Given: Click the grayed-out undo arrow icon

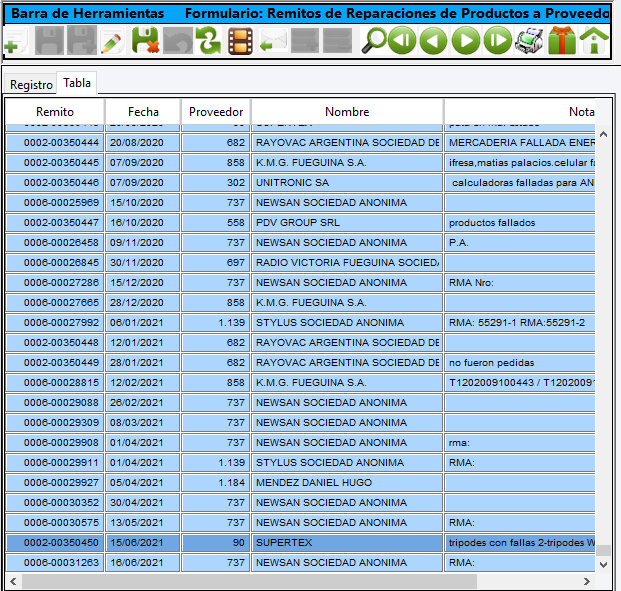Looking at the screenshot, I should tap(178, 40).
